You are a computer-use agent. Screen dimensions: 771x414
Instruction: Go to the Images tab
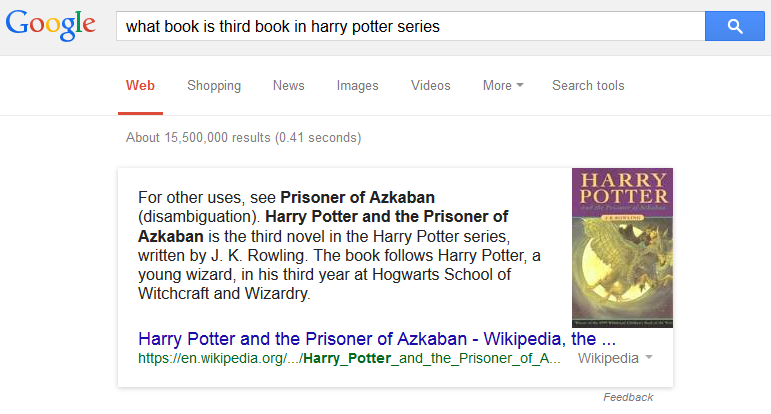(357, 85)
